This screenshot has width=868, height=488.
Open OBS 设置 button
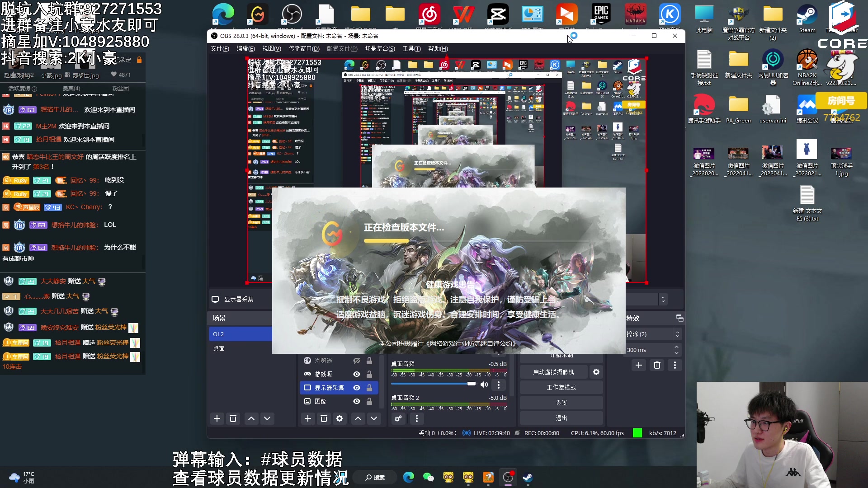[x=561, y=403]
